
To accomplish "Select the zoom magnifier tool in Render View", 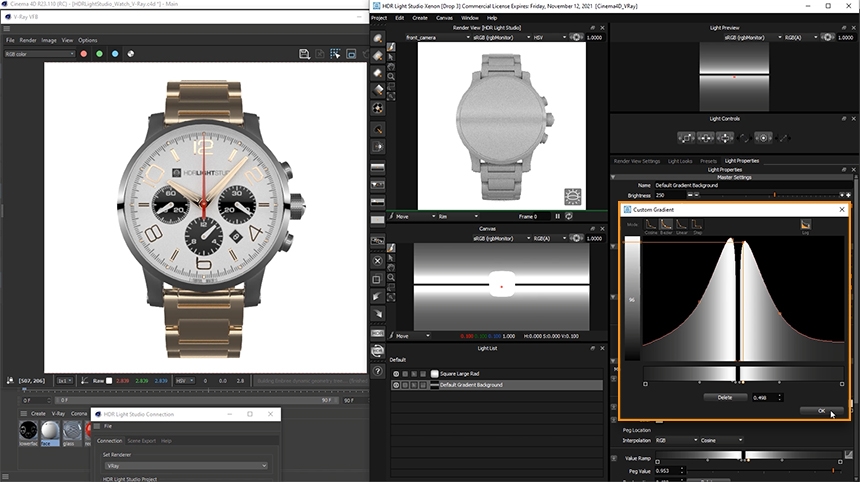I will [x=391, y=77].
